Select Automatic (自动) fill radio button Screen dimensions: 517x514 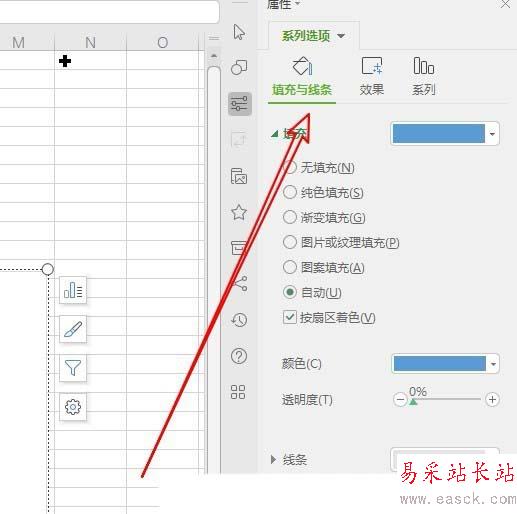290,292
